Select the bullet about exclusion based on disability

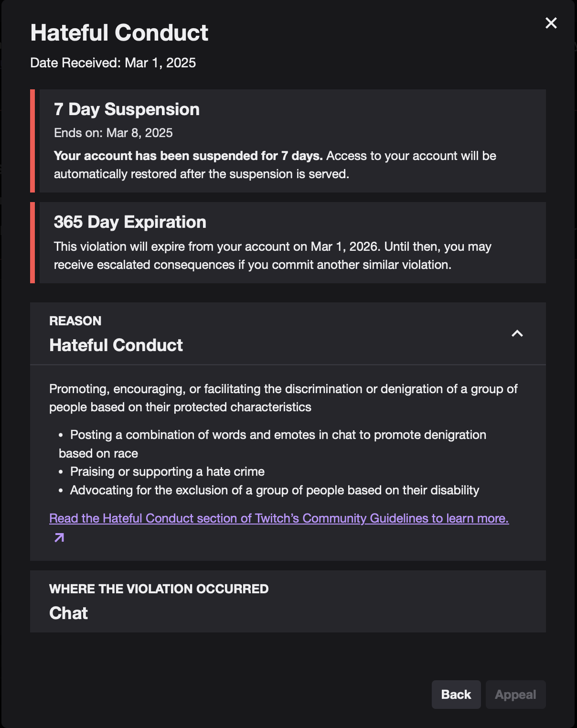275,491
